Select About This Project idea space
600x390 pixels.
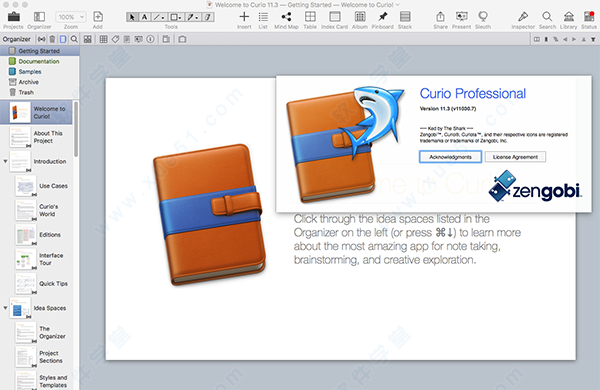(36, 137)
